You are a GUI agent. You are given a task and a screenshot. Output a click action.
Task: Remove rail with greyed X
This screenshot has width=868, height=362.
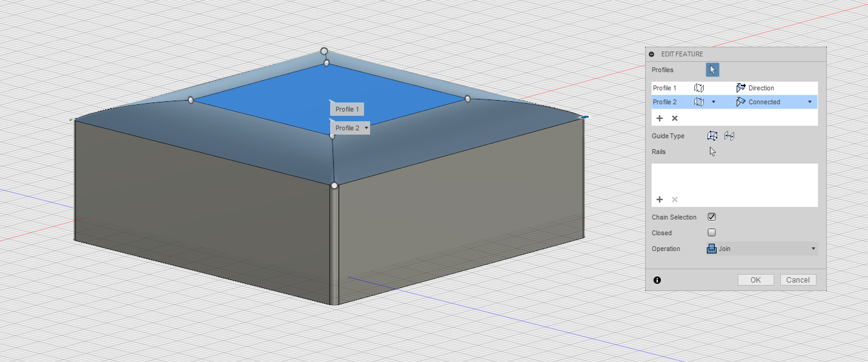tap(675, 199)
